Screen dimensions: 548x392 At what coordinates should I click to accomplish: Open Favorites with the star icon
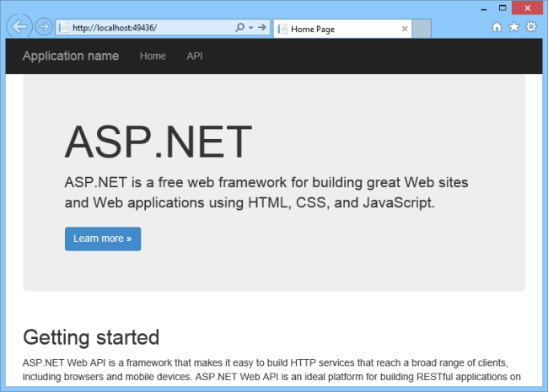point(513,27)
